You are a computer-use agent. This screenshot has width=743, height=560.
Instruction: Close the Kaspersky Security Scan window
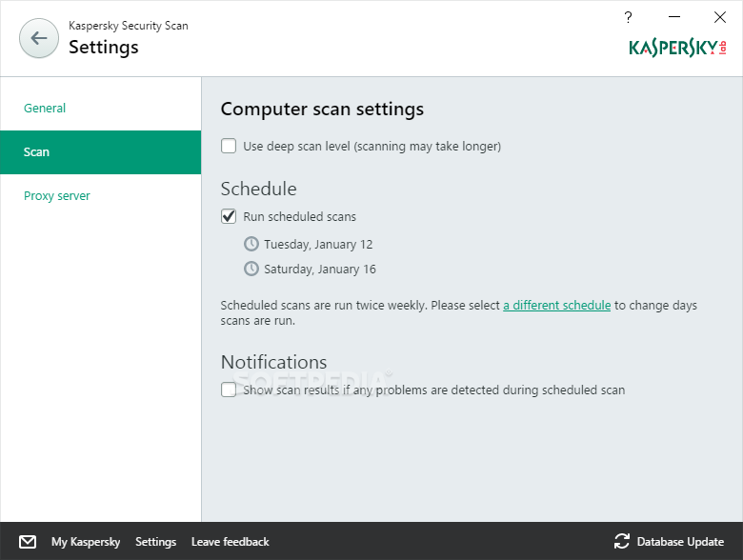pyautogui.click(x=720, y=17)
